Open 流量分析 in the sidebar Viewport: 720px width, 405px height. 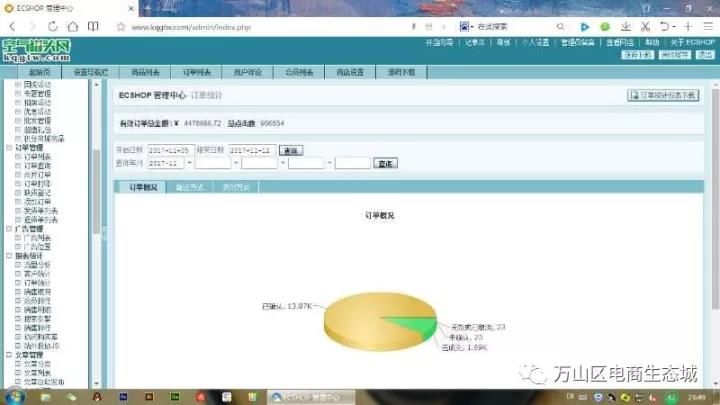37,264
